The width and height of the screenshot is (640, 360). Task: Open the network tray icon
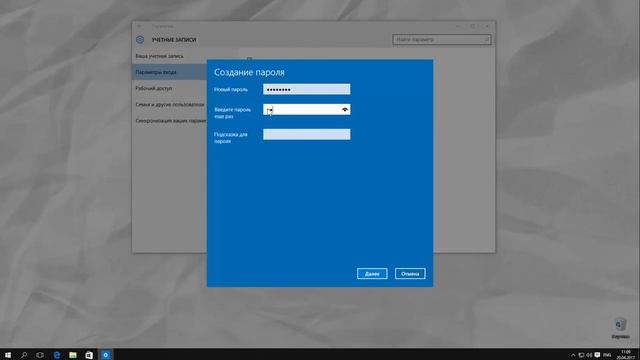coord(581,355)
